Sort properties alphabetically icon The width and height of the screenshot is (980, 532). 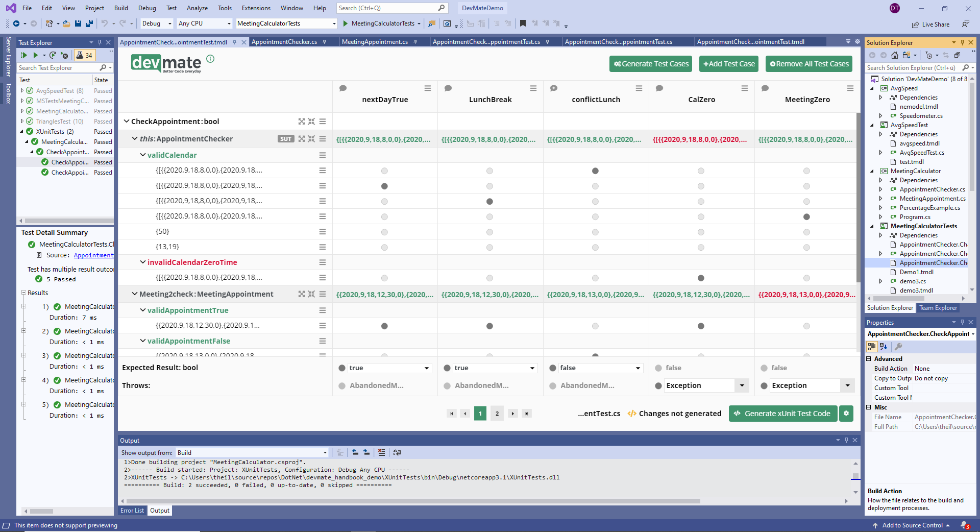[x=884, y=346]
